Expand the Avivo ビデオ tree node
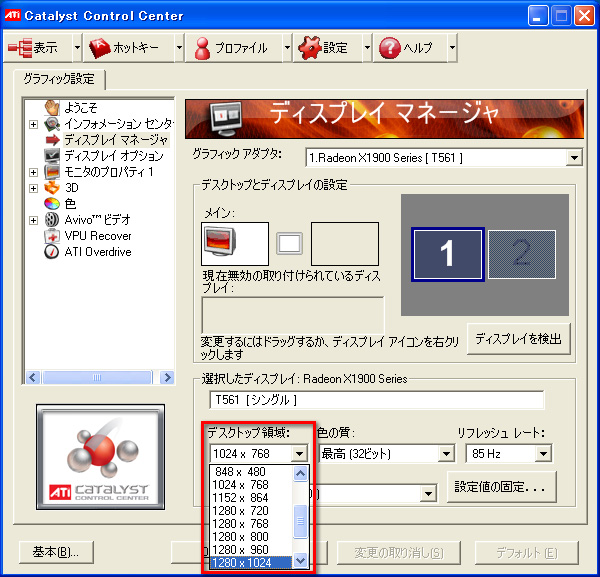Viewport: 600px width, 577px height. click(x=33, y=220)
